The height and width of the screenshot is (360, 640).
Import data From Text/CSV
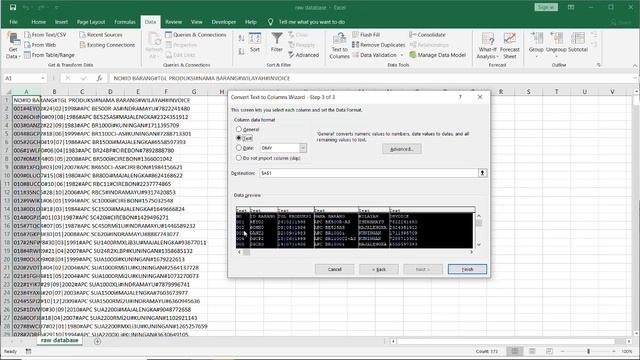tap(45, 35)
